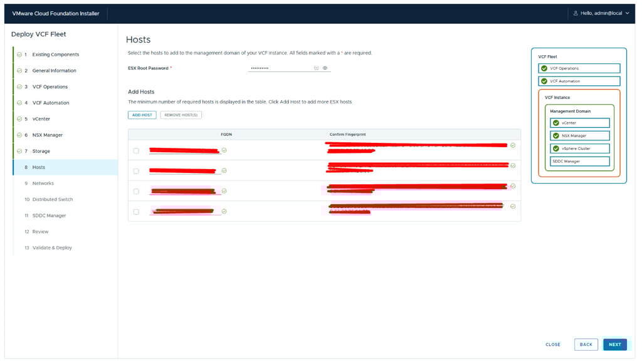Click the green check in NSX Manager diagram box
This screenshot has height=364, width=642.
pos(556,136)
